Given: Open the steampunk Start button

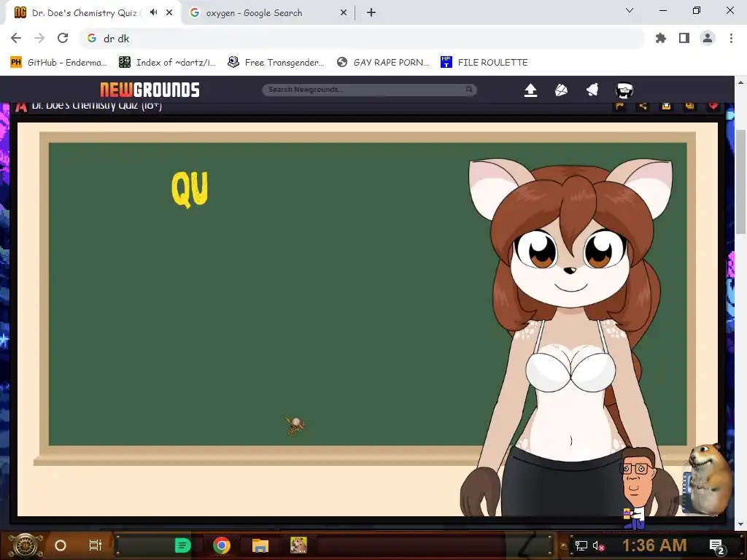Looking at the screenshot, I should click(x=25, y=545).
